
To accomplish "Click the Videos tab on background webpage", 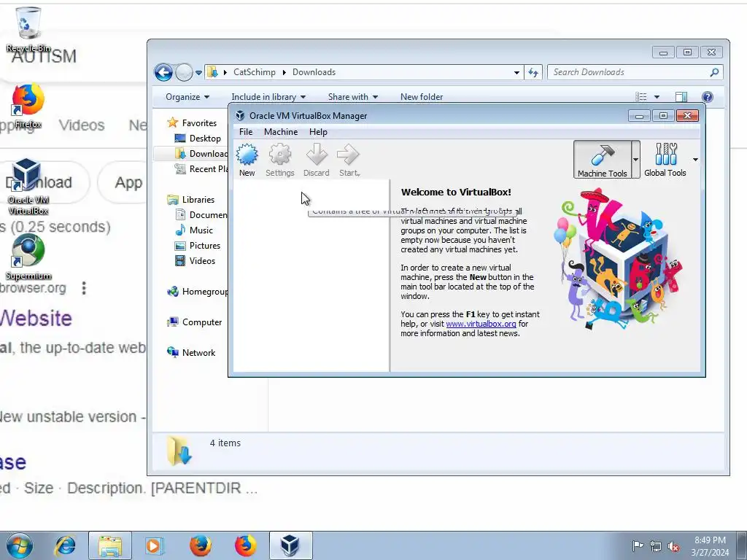I will pos(82,125).
